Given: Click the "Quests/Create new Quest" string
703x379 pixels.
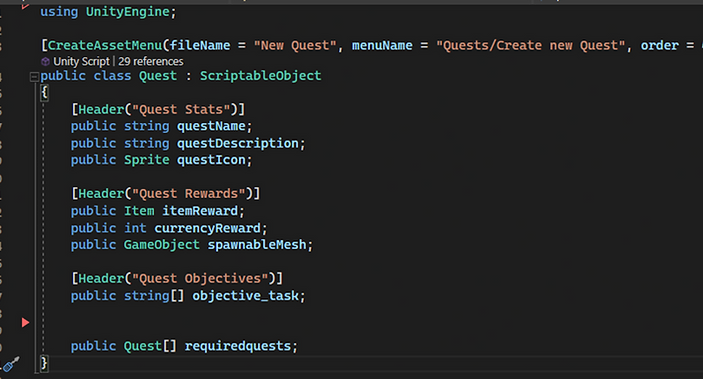Looking at the screenshot, I should [x=530, y=45].
